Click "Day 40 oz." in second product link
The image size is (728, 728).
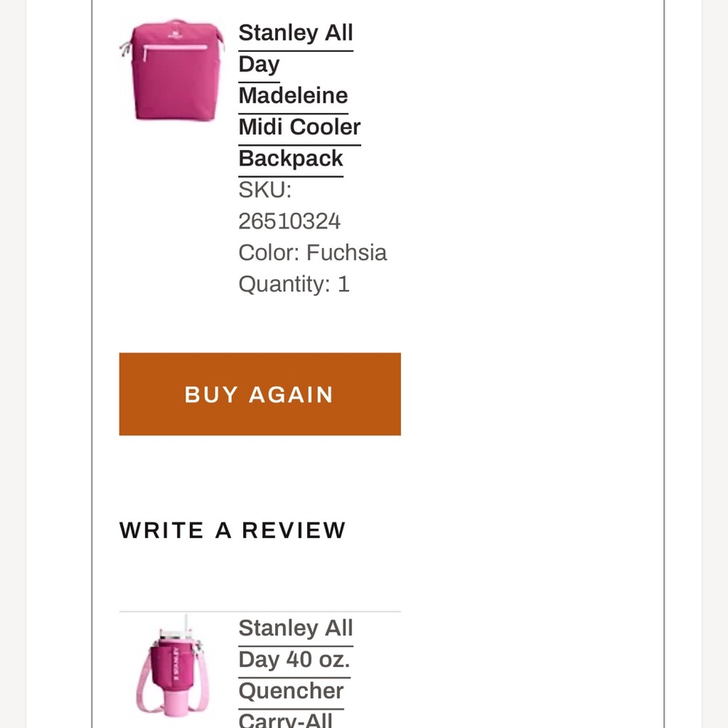[x=294, y=660]
